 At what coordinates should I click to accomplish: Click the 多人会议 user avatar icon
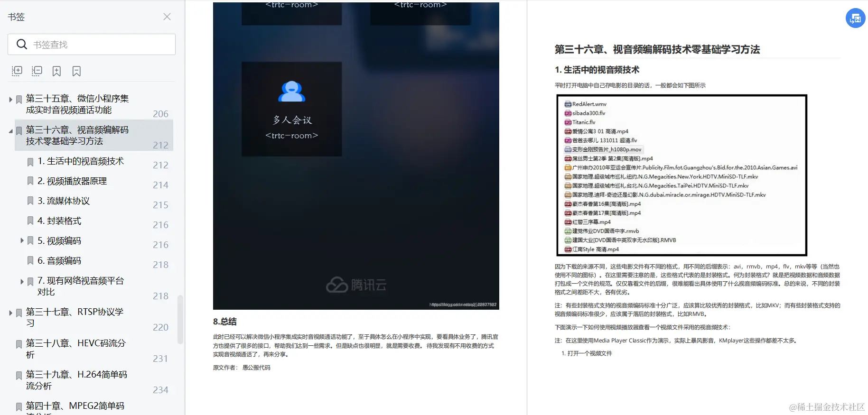click(x=291, y=92)
